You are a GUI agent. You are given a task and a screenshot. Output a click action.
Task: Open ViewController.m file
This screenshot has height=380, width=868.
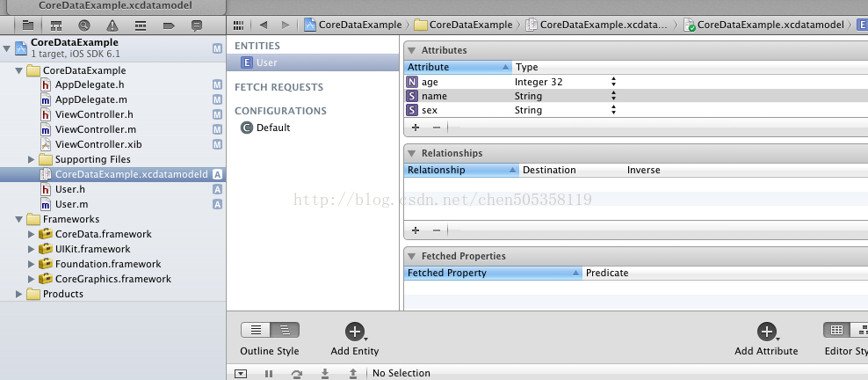[x=96, y=130]
